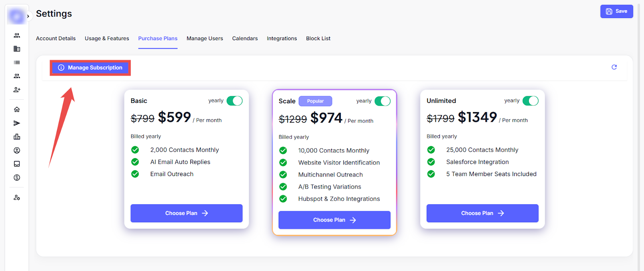
Task: Open the dollar sign billing icon
Action: (17, 178)
